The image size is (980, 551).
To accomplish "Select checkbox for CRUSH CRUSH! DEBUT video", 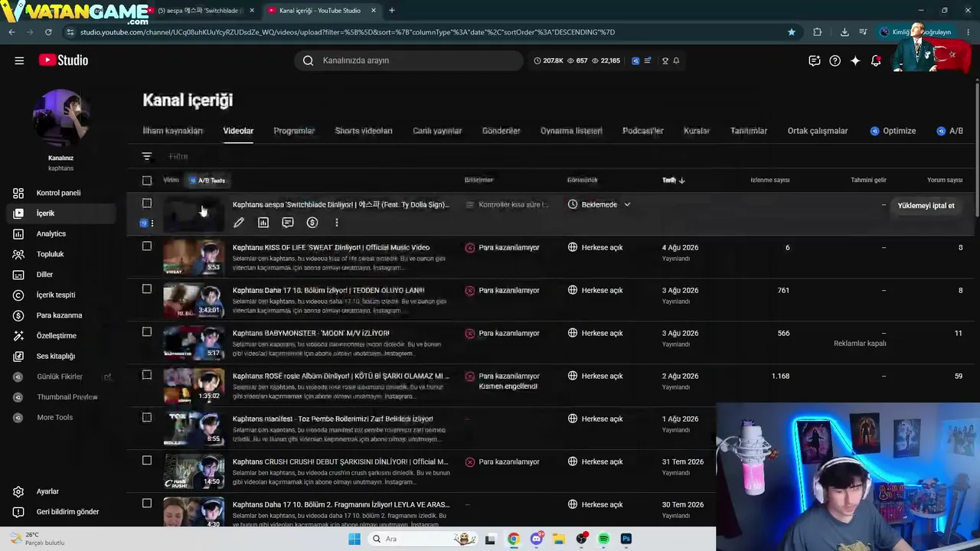I will click(x=147, y=461).
